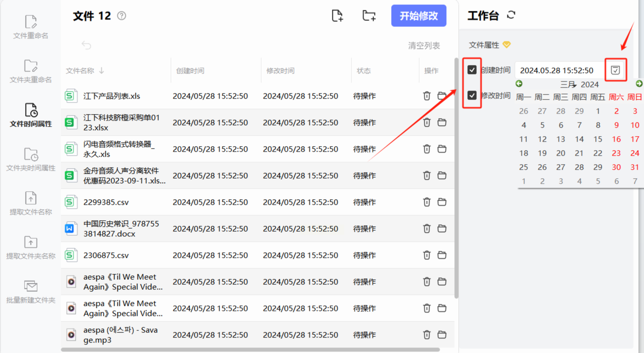Click the 修改时间 column header
This screenshot has width=644, height=353.
pos(281,71)
